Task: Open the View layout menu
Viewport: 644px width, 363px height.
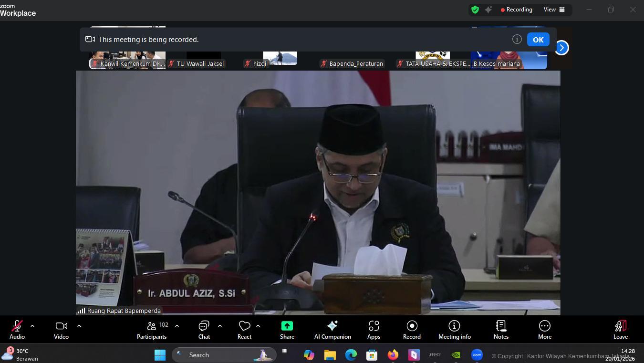Action: [x=554, y=10]
